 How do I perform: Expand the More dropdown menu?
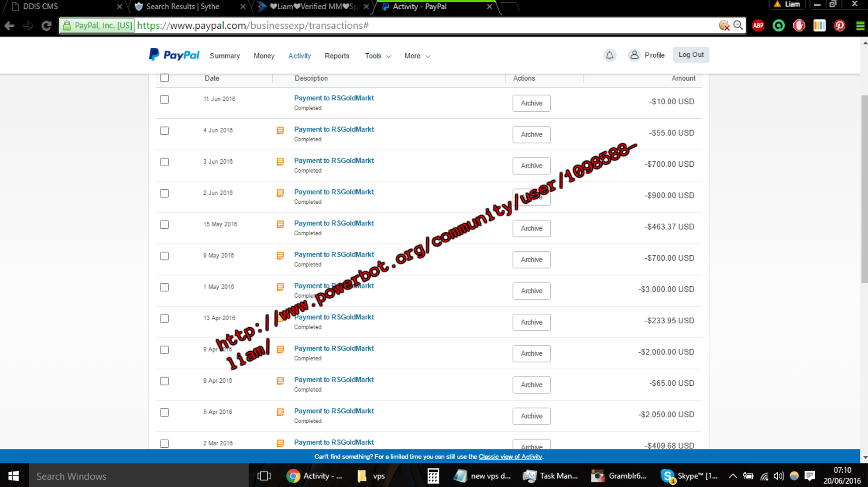(417, 56)
